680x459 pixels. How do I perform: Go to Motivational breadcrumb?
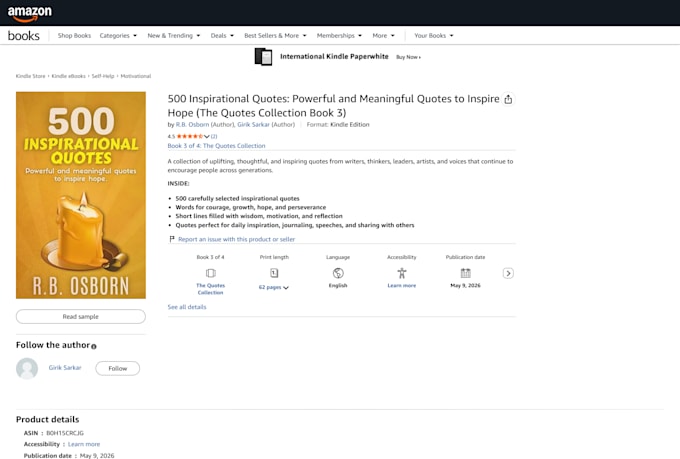136,76
